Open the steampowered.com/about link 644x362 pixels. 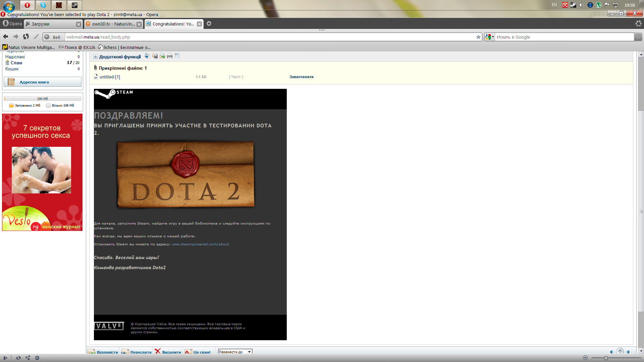point(201,244)
